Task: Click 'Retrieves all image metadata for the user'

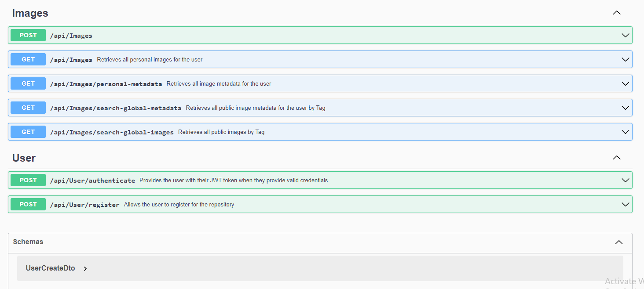Action: click(219, 83)
